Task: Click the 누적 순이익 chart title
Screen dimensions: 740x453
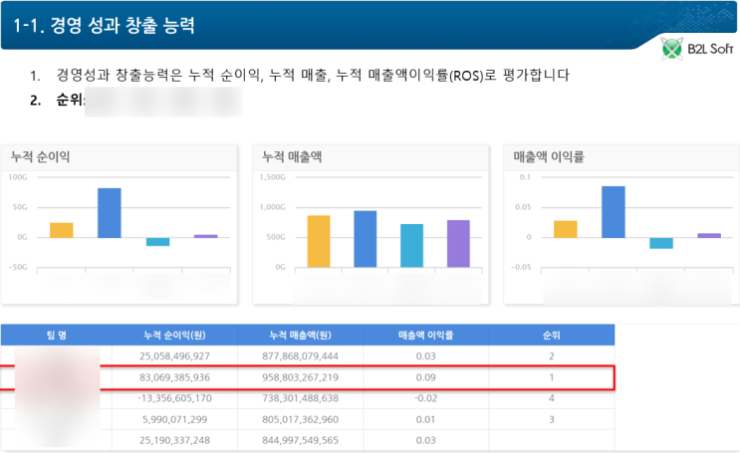Action: (40, 157)
